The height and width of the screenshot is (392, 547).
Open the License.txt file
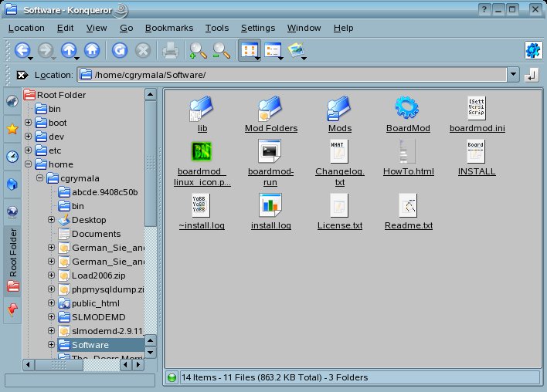click(x=340, y=212)
